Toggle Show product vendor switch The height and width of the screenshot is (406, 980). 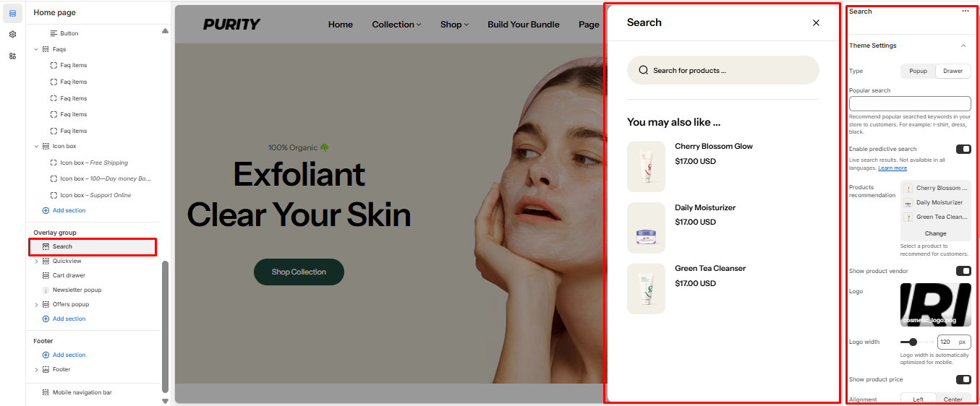pos(963,271)
